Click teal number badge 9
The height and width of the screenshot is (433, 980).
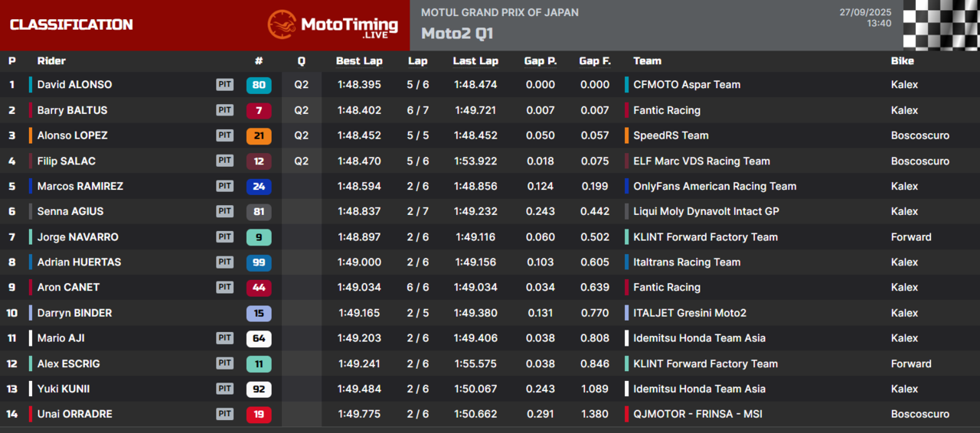(259, 237)
